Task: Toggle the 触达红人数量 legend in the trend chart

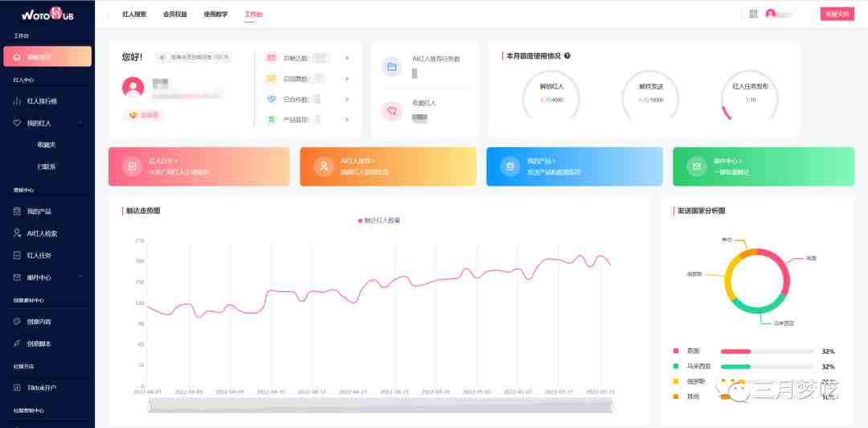Action: pyautogui.click(x=379, y=220)
